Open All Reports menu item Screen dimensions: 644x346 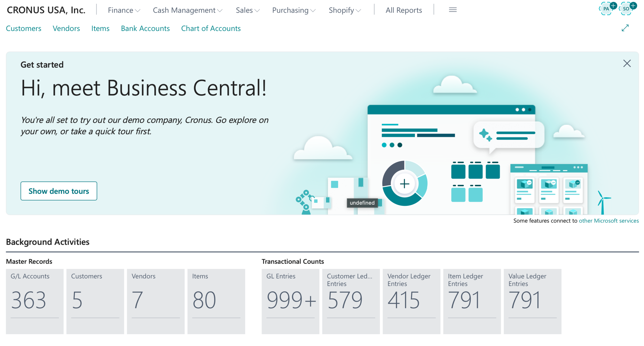404,10
